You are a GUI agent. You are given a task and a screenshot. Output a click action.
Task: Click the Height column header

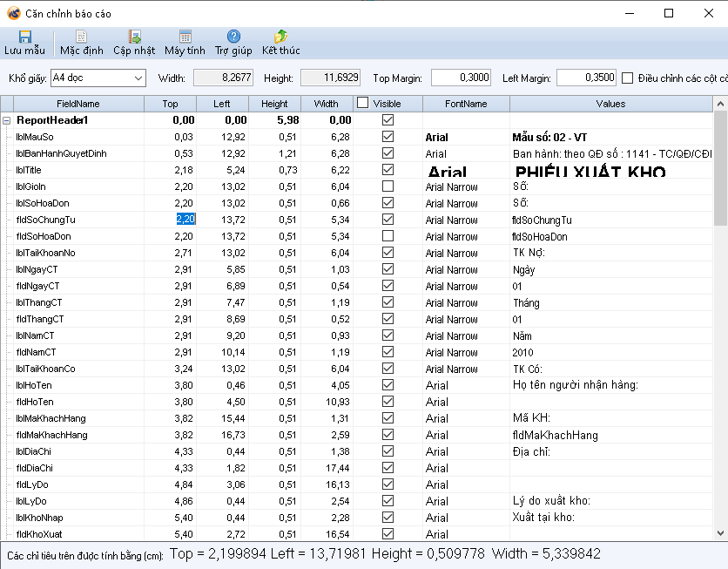point(275,104)
